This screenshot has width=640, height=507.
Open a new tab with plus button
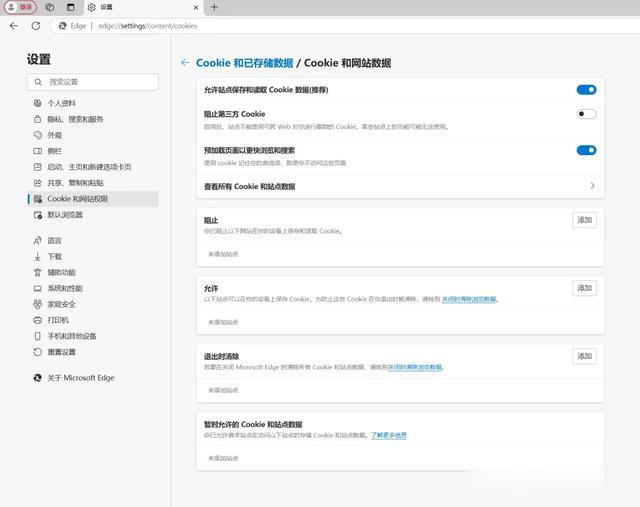point(214,7)
